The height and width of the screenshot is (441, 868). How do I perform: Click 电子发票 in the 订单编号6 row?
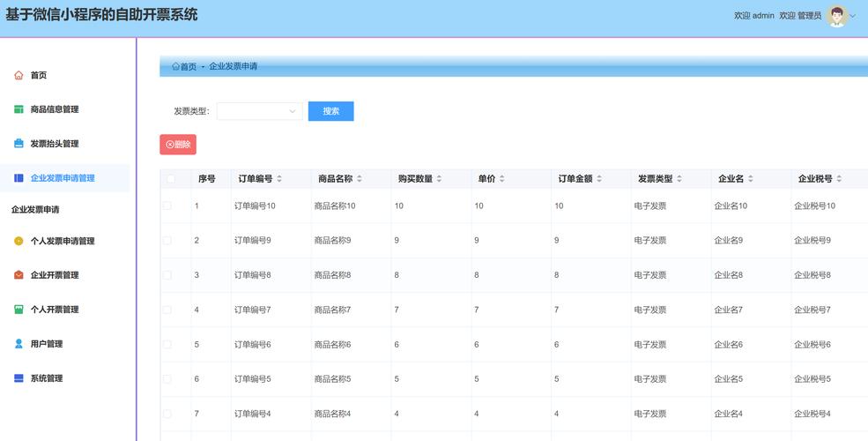point(649,344)
